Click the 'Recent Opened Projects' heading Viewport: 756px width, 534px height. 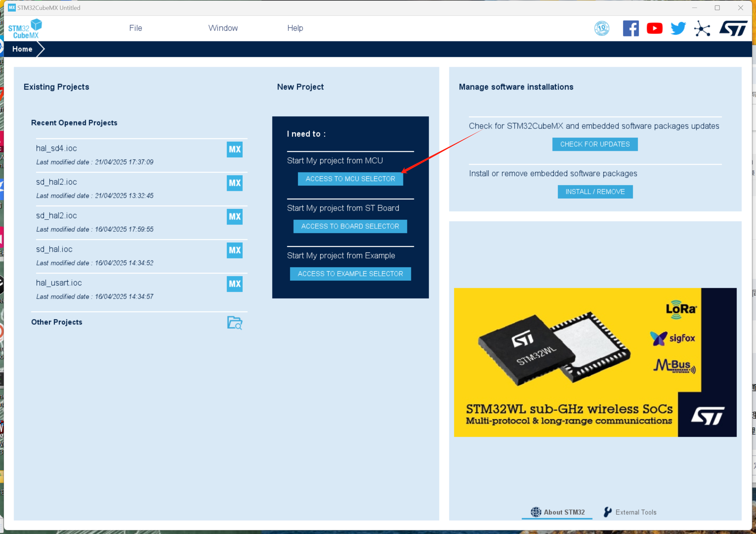click(x=74, y=123)
